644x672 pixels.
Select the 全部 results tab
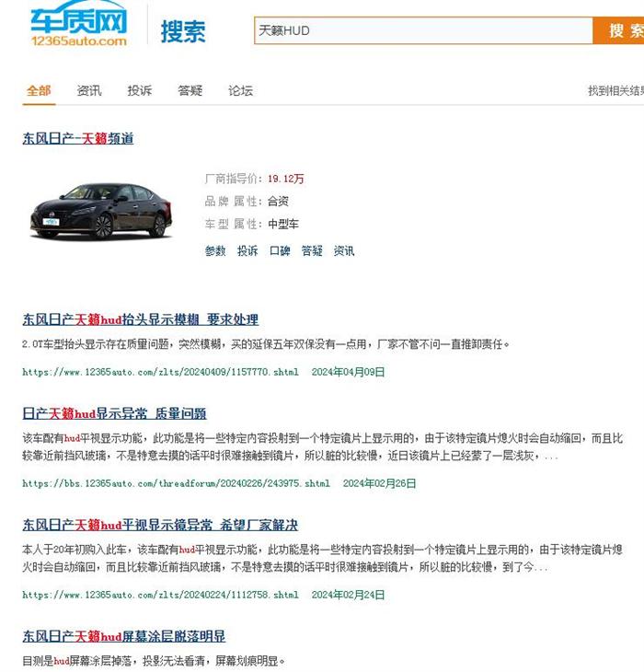(39, 91)
